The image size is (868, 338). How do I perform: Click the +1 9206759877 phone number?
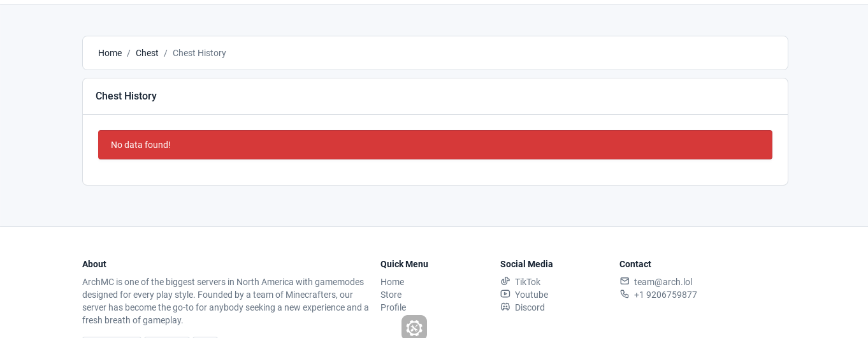click(665, 295)
